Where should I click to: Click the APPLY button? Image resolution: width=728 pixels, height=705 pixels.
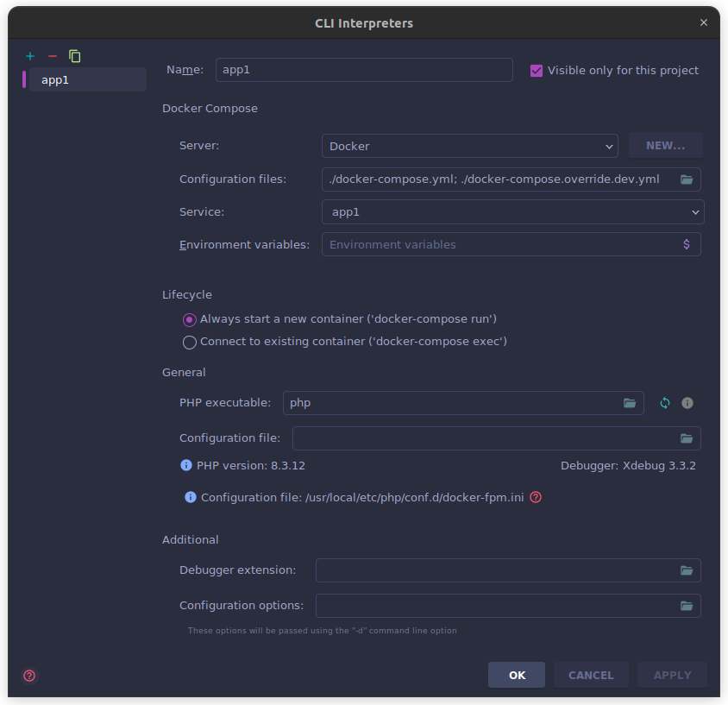[672, 675]
